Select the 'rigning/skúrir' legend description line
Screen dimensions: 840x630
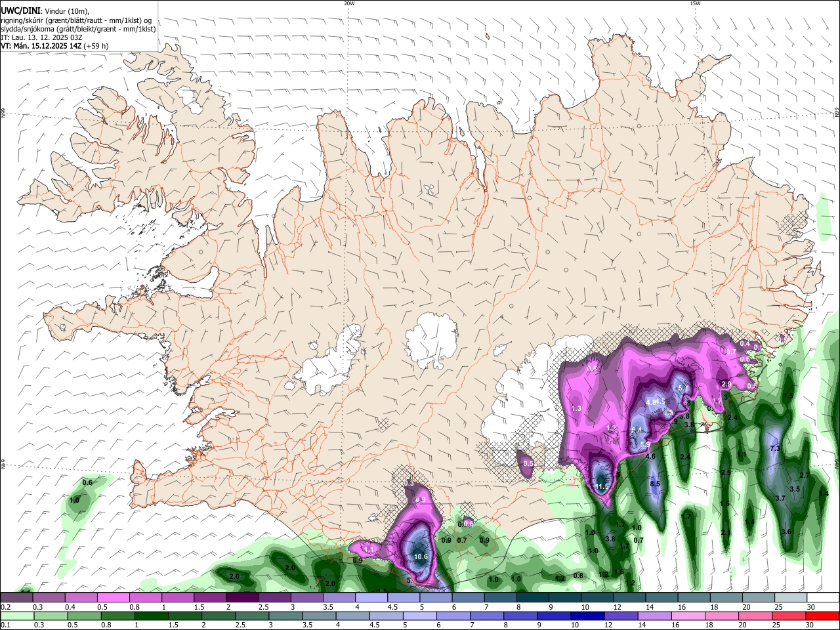point(76,20)
